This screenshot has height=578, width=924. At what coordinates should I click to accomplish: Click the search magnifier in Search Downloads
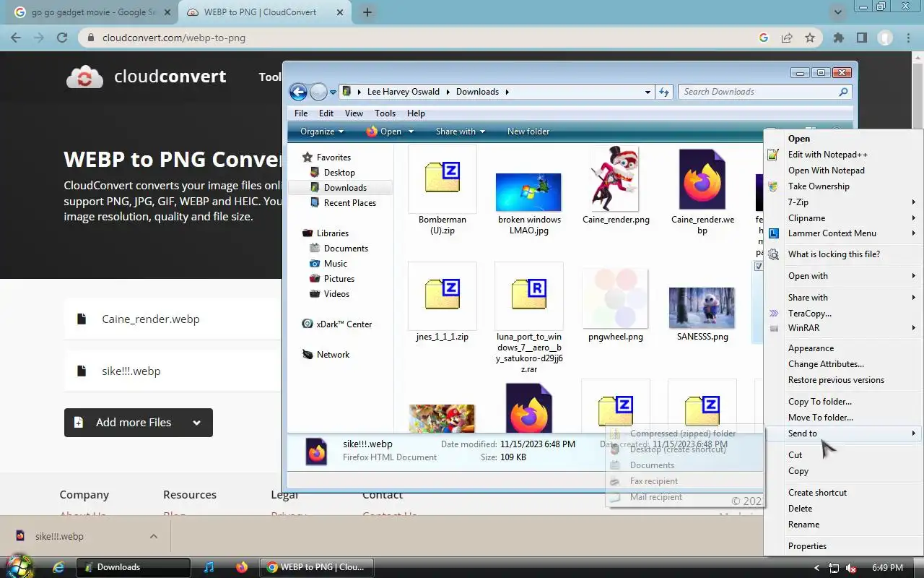tap(843, 92)
